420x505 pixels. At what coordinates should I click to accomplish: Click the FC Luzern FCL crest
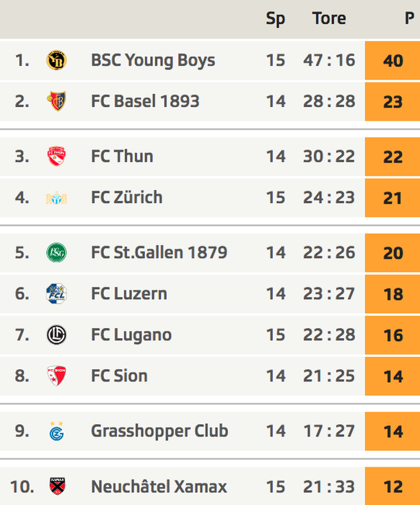click(56, 294)
